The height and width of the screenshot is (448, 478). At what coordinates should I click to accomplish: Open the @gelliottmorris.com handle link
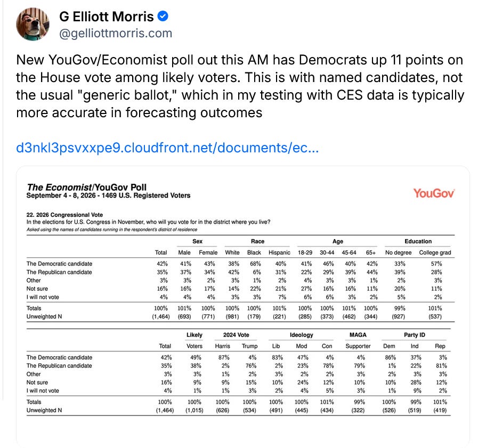(116, 33)
